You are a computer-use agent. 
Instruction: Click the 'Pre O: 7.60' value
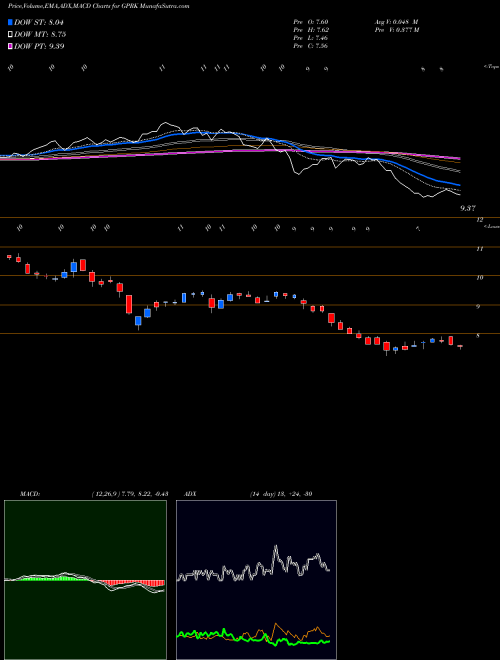click(311, 22)
